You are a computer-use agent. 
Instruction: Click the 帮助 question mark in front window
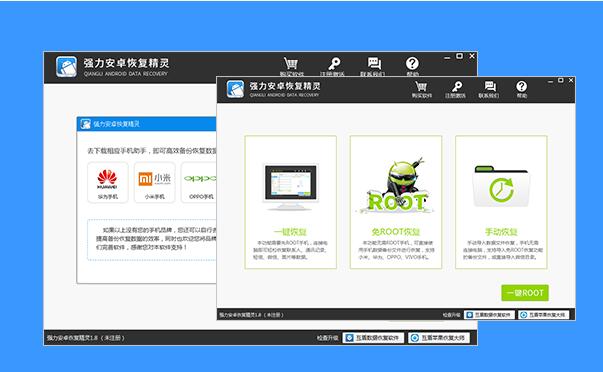point(521,89)
